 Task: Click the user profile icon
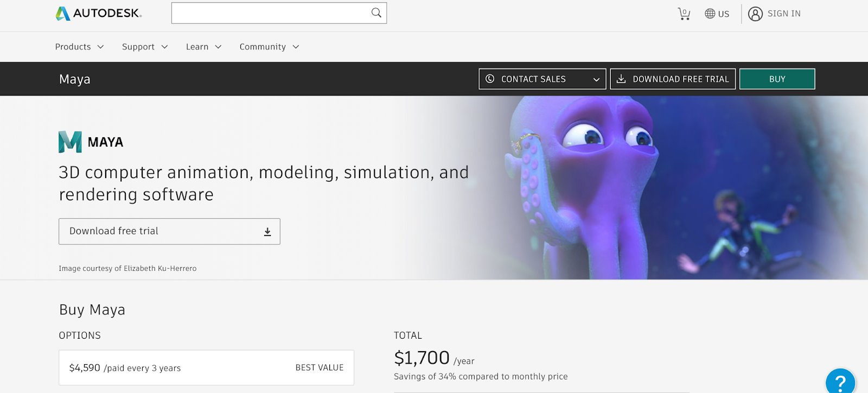point(755,14)
